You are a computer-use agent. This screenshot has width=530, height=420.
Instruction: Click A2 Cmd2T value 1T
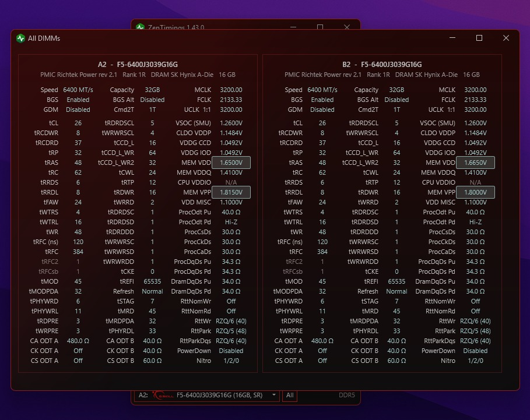tap(152, 110)
